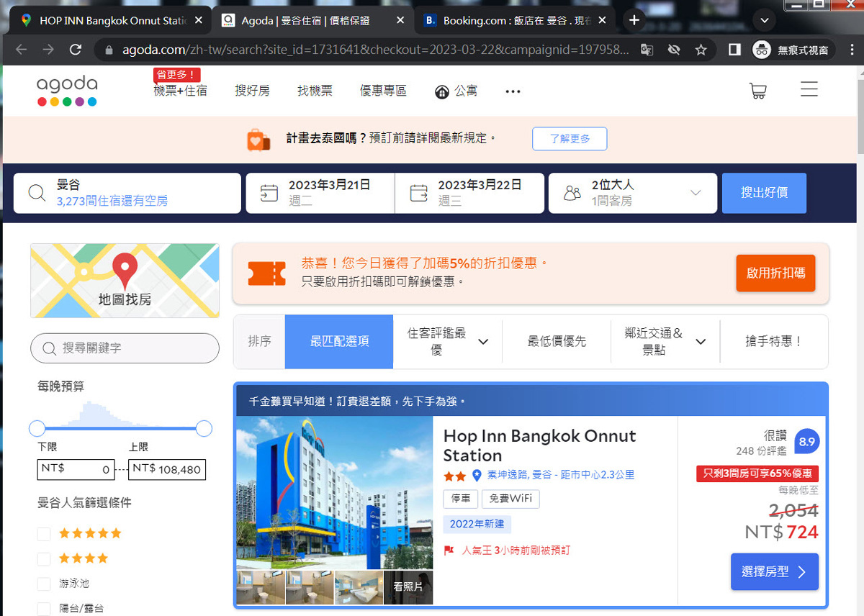Open 搜好房 in the navigation

click(x=252, y=91)
